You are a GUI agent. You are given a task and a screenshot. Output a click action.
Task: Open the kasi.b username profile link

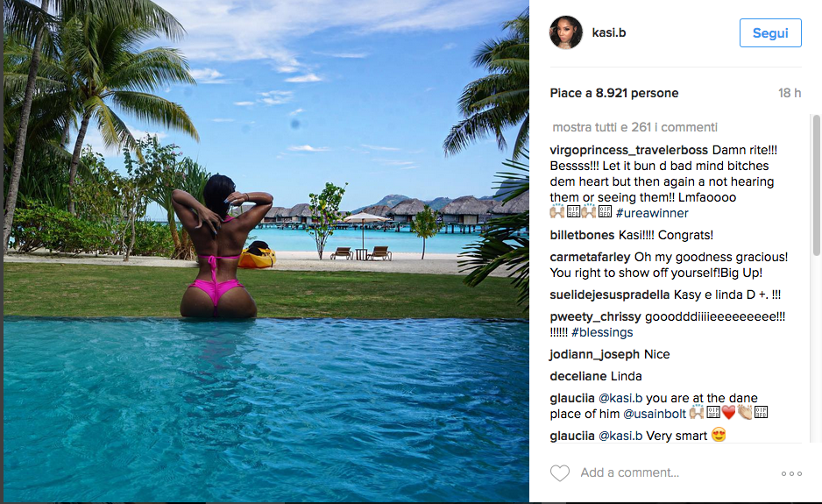click(609, 32)
